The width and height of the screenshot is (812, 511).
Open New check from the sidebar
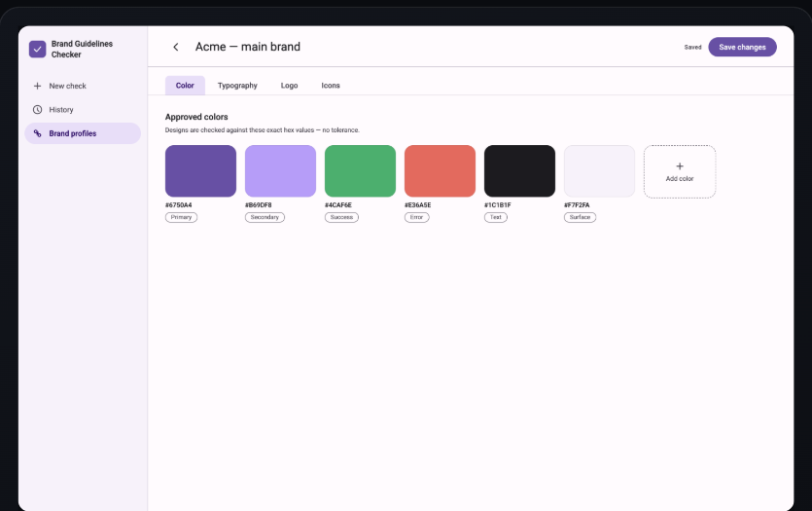coord(83,86)
